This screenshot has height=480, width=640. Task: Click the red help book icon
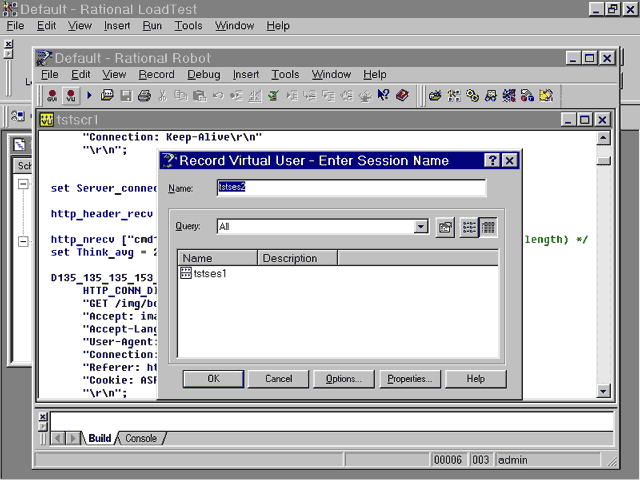coord(402,96)
